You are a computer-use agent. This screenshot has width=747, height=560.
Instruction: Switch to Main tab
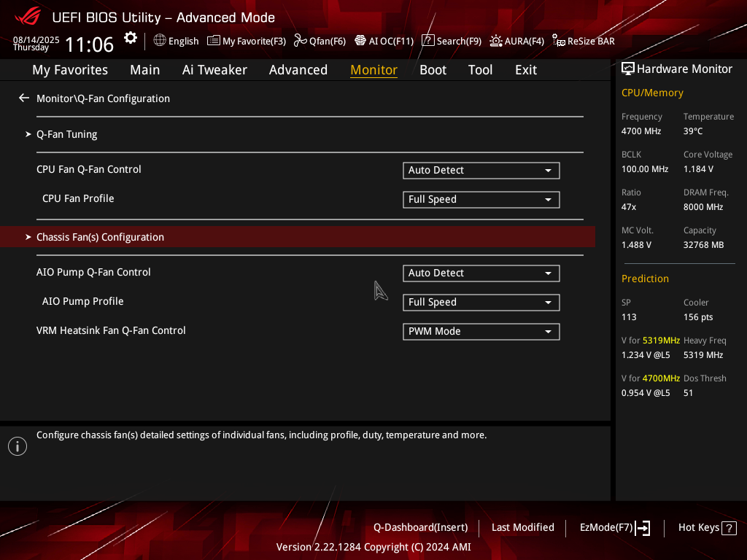coord(145,70)
